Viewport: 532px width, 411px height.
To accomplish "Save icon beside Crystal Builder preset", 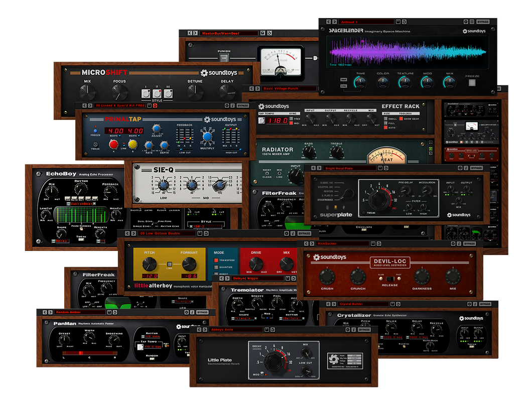I will [x=392, y=304].
